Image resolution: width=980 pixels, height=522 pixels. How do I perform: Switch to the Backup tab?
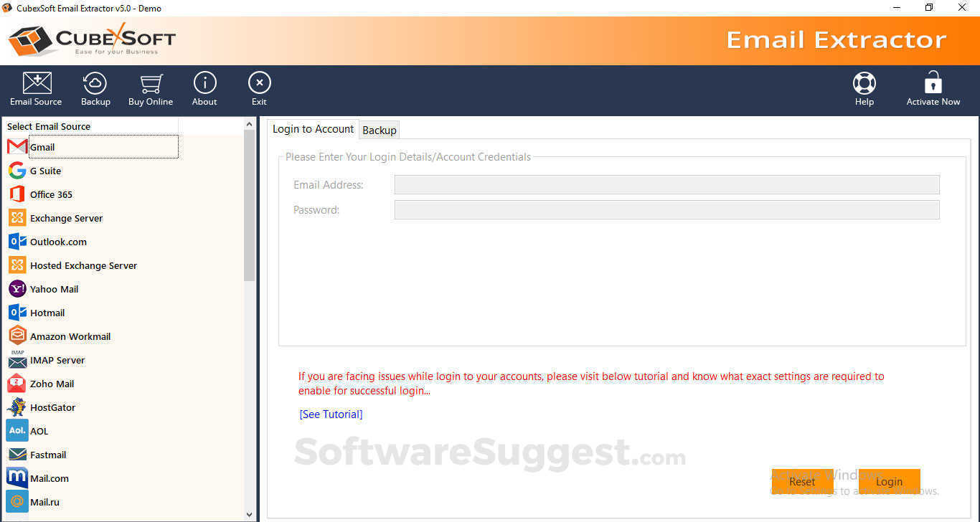point(379,130)
